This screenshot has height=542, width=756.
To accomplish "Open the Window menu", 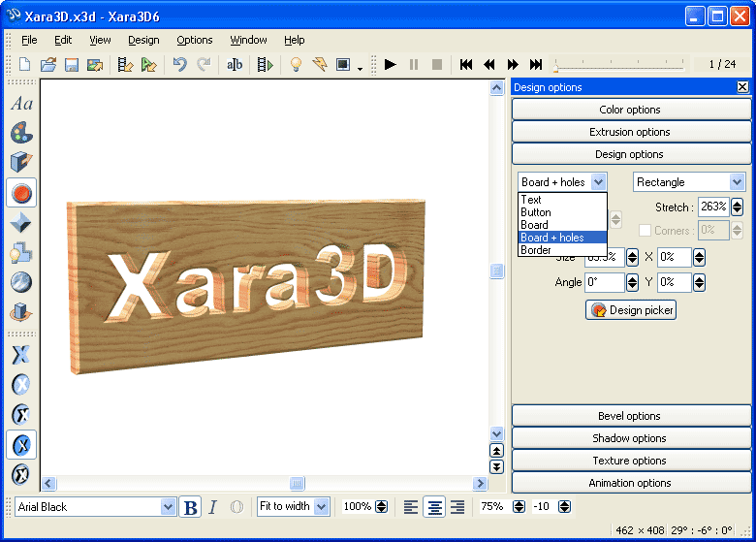I will pyautogui.click(x=248, y=40).
